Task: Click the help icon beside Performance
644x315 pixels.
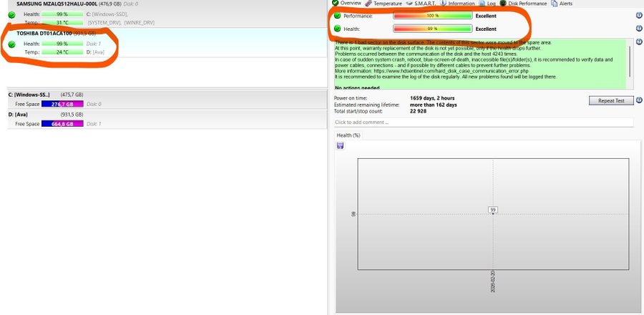Action: pyautogui.click(x=638, y=15)
